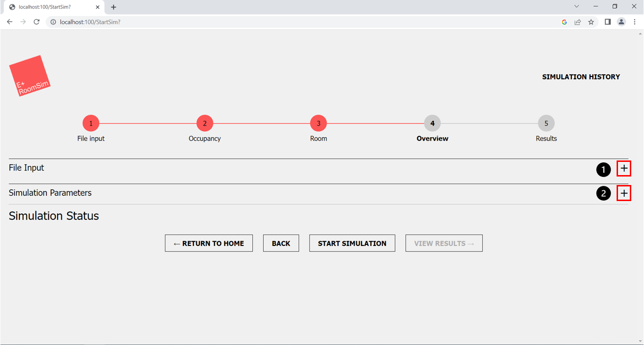Click the E+ RoomSim red logo
This screenshot has width=644, height=345.
(30, 76)
